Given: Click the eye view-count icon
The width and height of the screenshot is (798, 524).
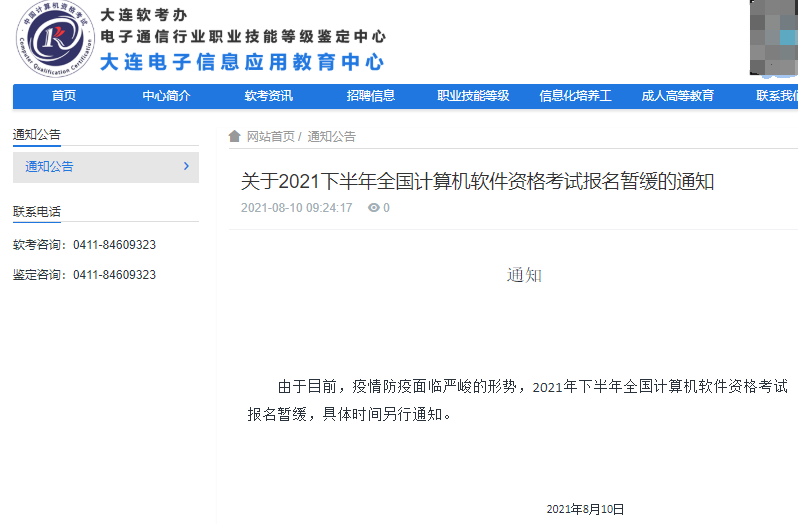Looking at the screenshot, I should 373,208.
